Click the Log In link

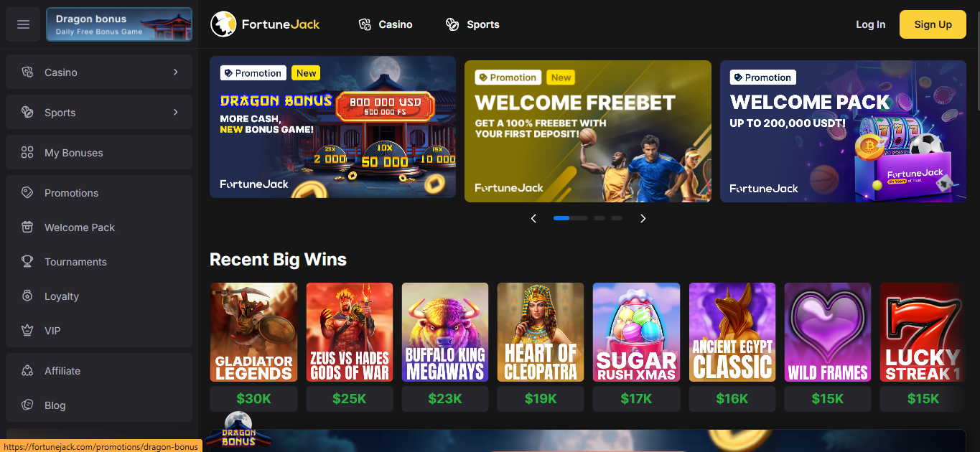click(x=870, y=24)
